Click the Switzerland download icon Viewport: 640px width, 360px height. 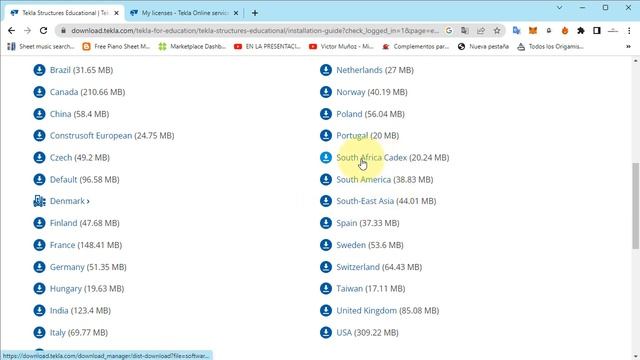[x=326, y=267]
